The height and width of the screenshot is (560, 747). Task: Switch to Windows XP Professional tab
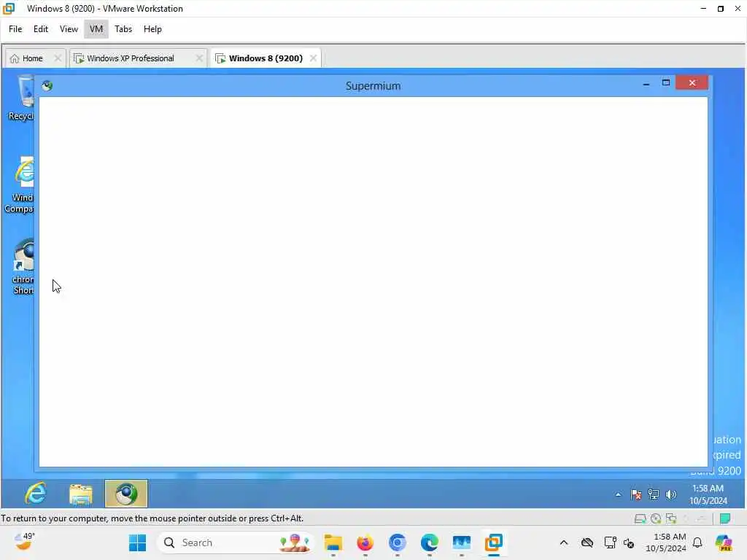[x=131, y=58]
